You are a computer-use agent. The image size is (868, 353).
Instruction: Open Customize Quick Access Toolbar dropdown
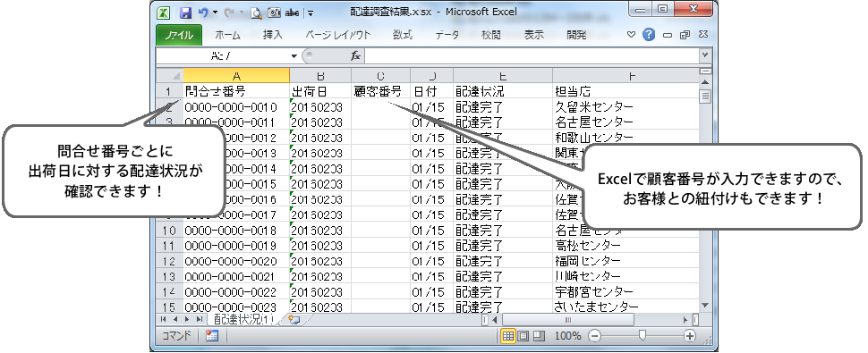[x=310, y=13]
